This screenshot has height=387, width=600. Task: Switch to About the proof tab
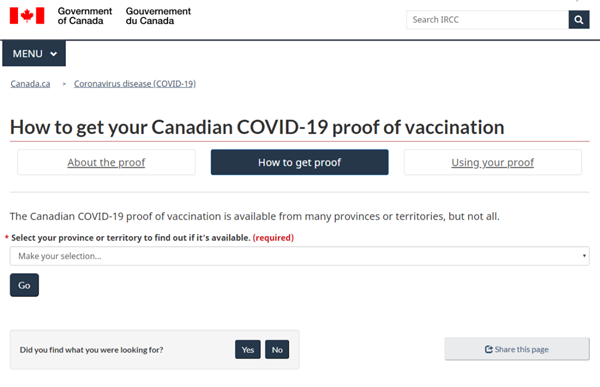[106, 162]
